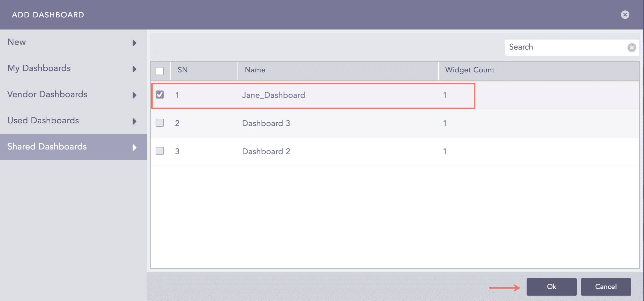Clear the search field using the x icon
644x301 pixels.
pyautogui.click(x=632, y=47)
